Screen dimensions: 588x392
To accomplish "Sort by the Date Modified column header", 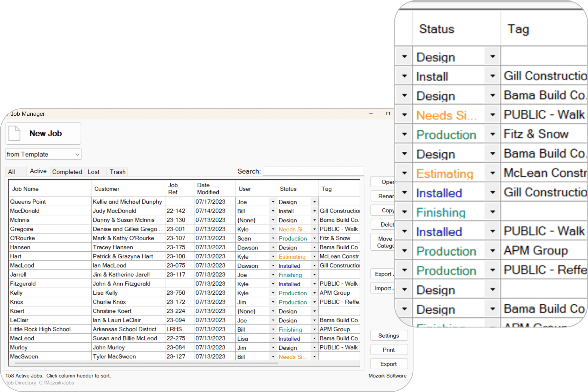I will pos(208,189).
